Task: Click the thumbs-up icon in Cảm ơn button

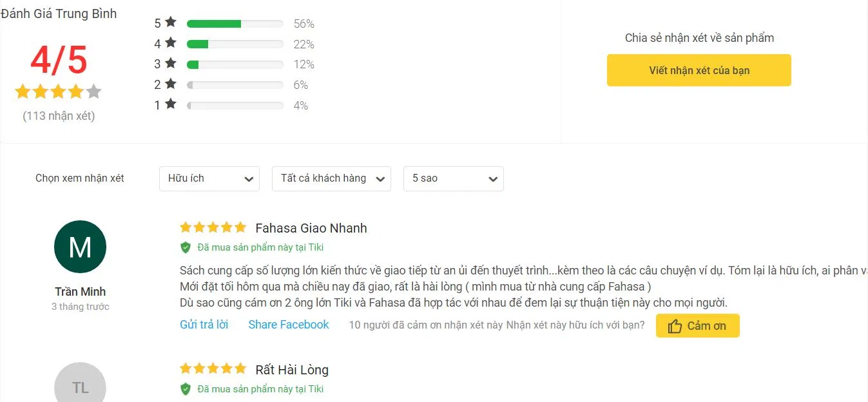Action: coord(677,325)
